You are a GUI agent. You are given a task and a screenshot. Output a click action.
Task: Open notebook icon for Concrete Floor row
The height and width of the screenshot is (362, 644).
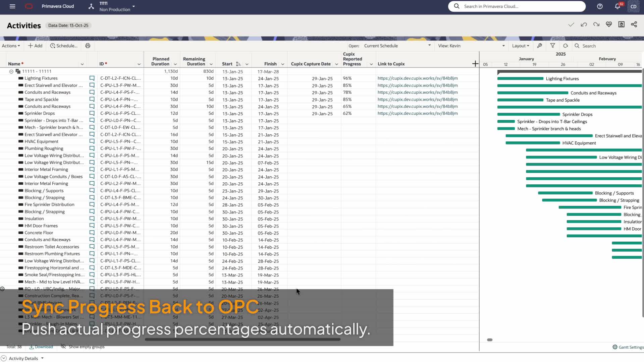coord(92,233)
